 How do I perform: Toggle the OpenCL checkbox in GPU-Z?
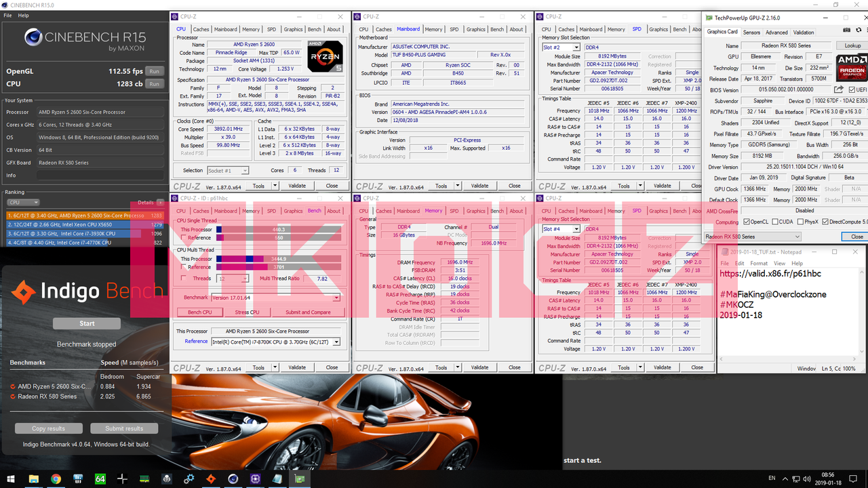(746, 222)
